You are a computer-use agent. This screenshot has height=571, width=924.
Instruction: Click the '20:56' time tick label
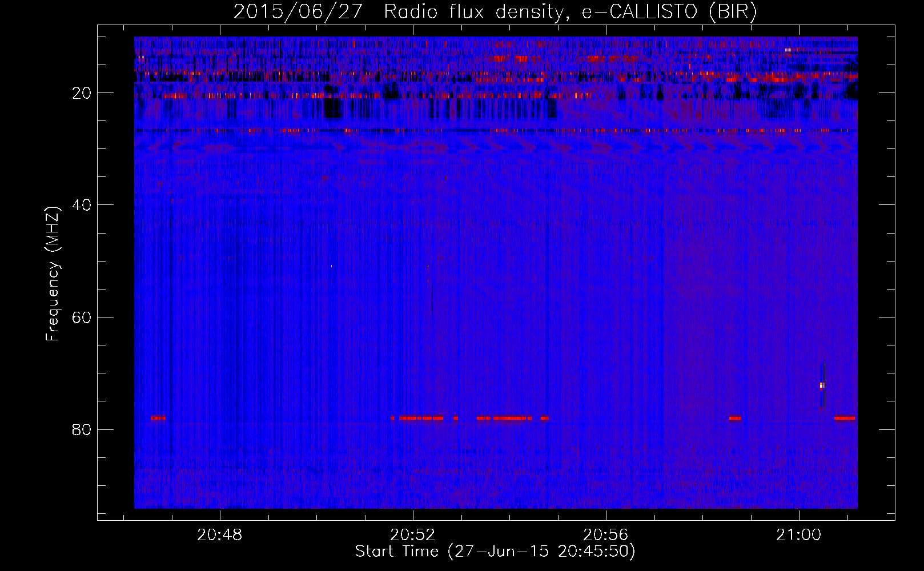[x=605, y=535]
